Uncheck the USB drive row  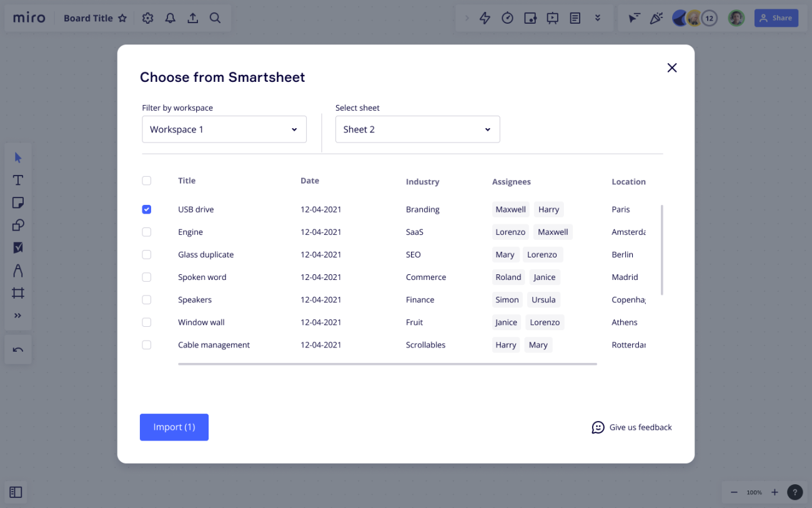[146, 209]
